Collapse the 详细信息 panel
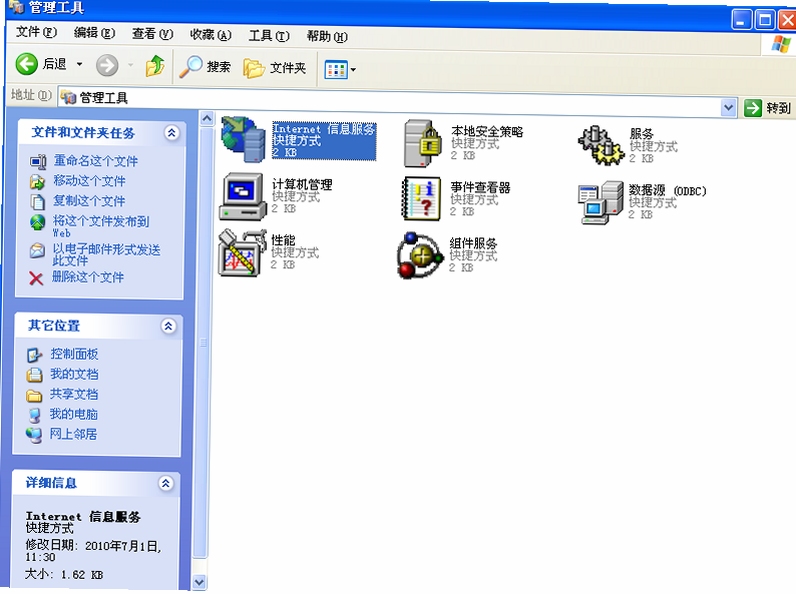The image size is (796, 594). click(165, 483)
